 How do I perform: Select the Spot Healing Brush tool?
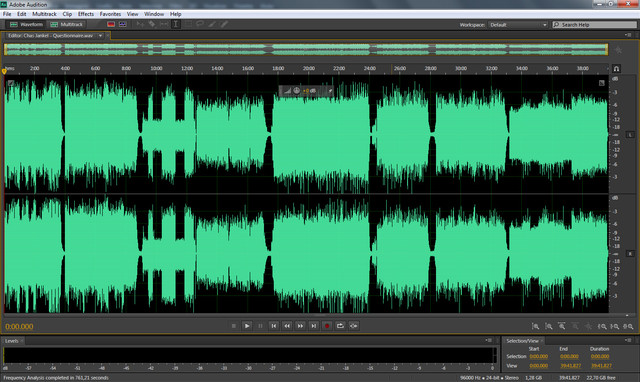pos(224,24)
